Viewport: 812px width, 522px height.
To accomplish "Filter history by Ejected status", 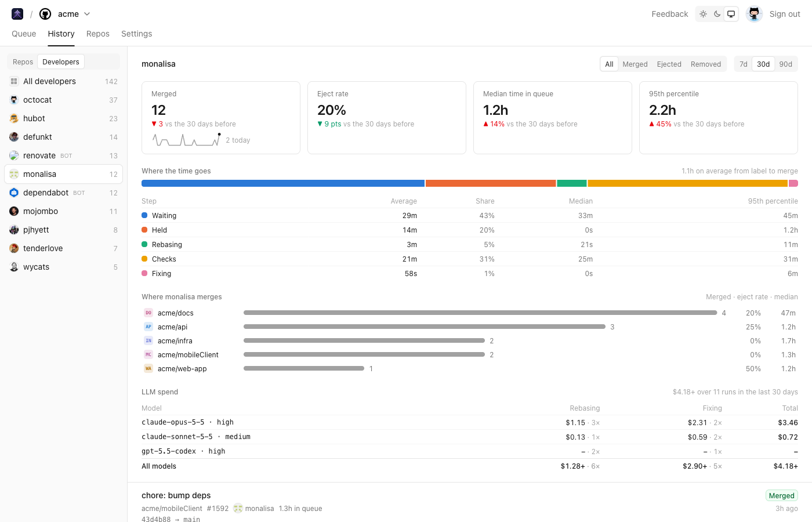I will [x=669, y=64].
